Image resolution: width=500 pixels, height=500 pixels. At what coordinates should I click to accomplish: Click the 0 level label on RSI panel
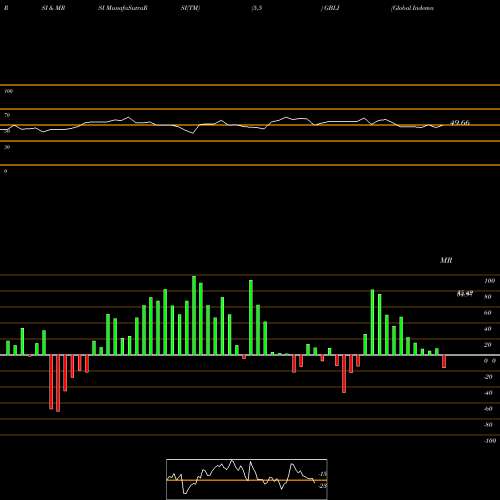point(5,171)
